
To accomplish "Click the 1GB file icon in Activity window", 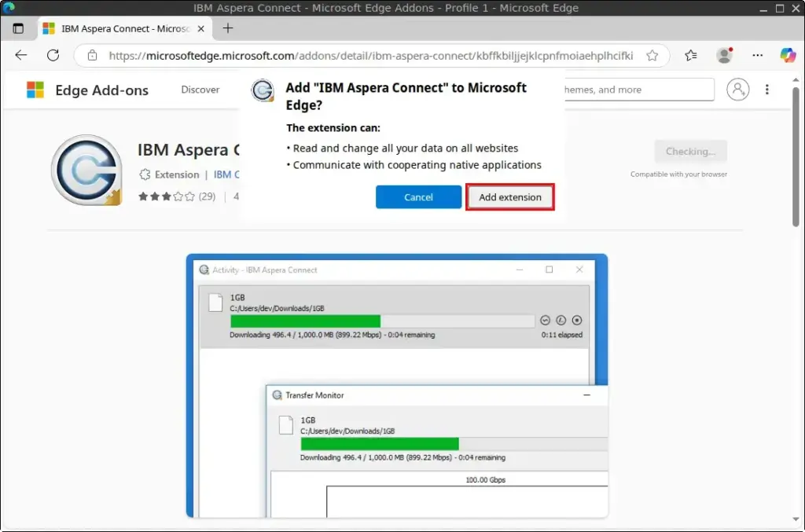I will (215, 303).
